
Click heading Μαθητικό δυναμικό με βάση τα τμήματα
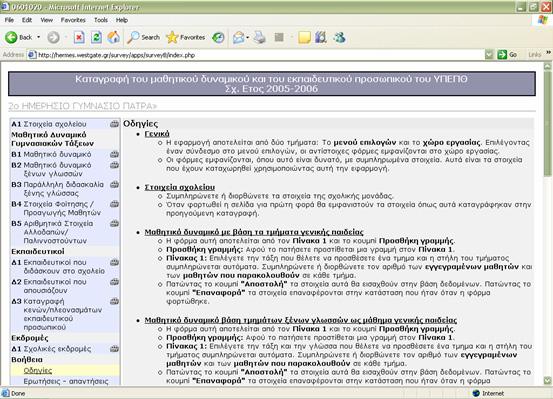pyautogui.click(x=254, y=232)
